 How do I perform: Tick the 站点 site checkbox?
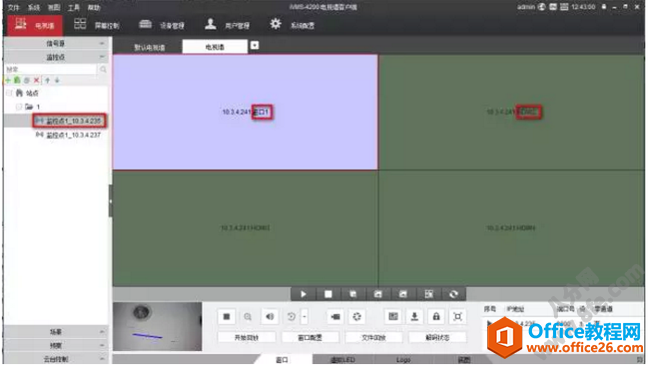(10, 93)
